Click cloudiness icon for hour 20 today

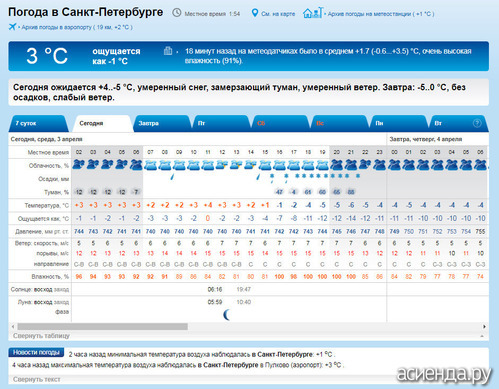tap(337, 165)
